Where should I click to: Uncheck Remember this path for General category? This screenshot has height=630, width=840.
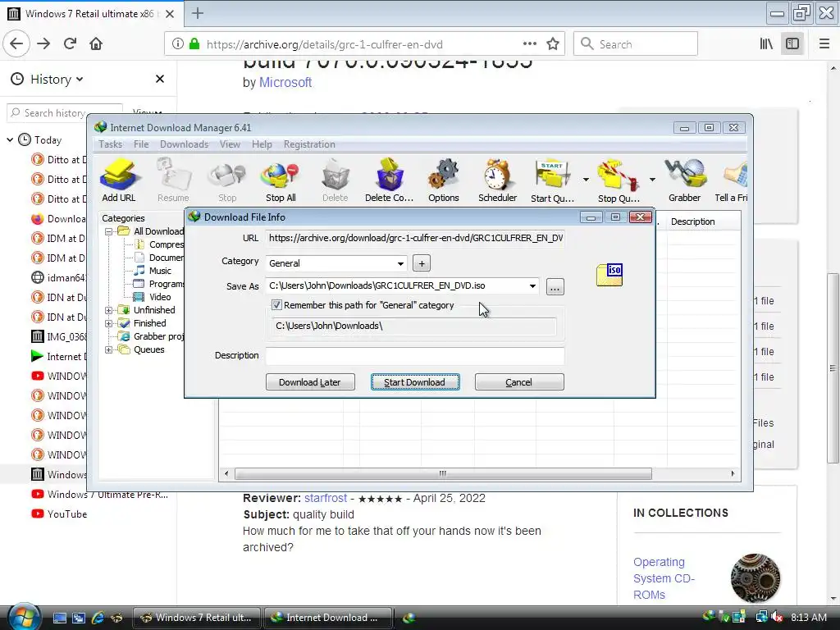pos(276,305)
